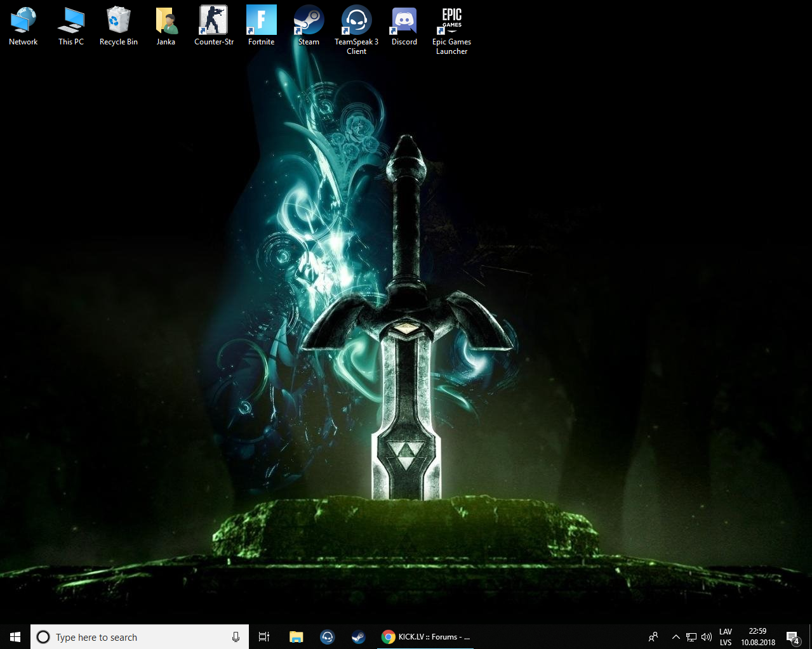Image resolution: width=812 pixels, height=649 pixels.
Task: Select the Epic Games Launcher shortcut
Action: (x=452, y=30)
